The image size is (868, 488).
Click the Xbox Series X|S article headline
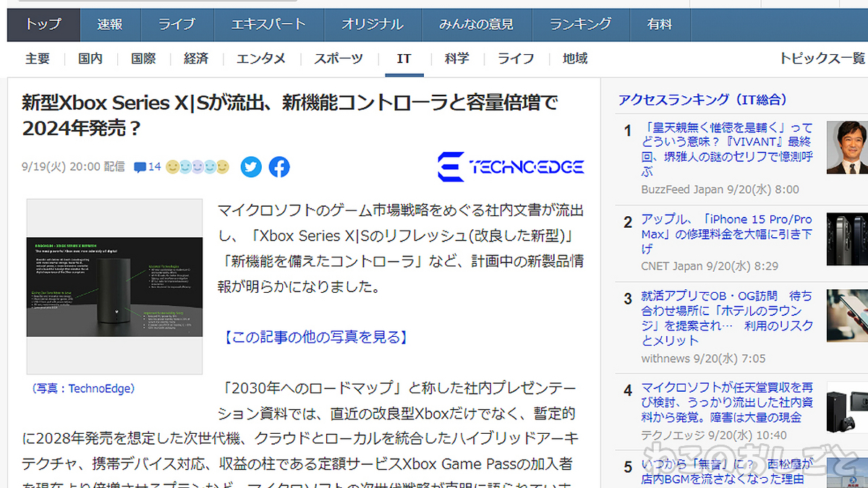click(x=290, y=115)
